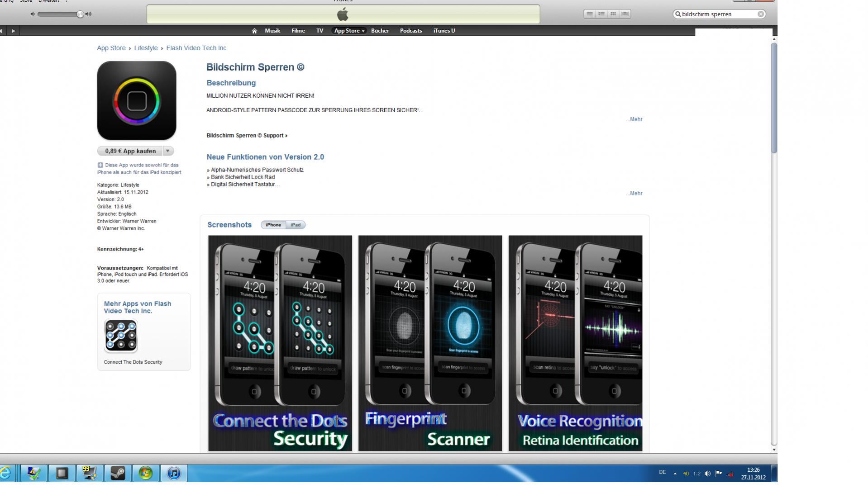Expand the Version 2.0 features with Mehr
Screen dimensions: 868x488
pos(634,194)
